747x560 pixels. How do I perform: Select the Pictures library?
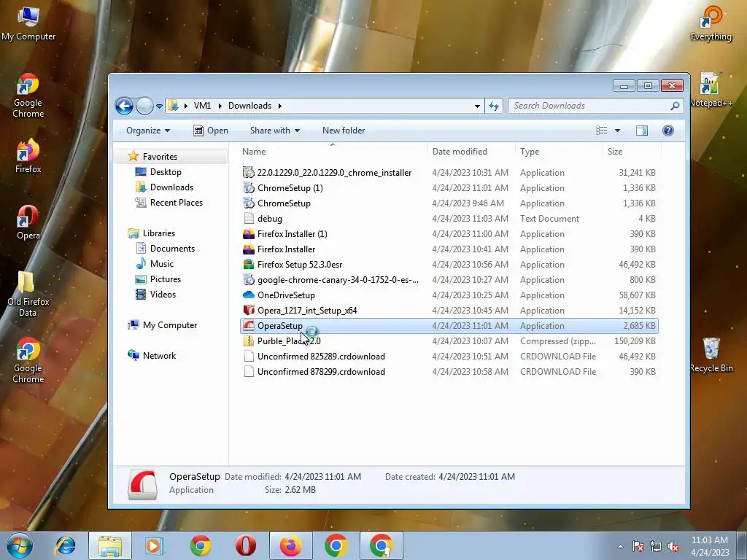(165, 279)
